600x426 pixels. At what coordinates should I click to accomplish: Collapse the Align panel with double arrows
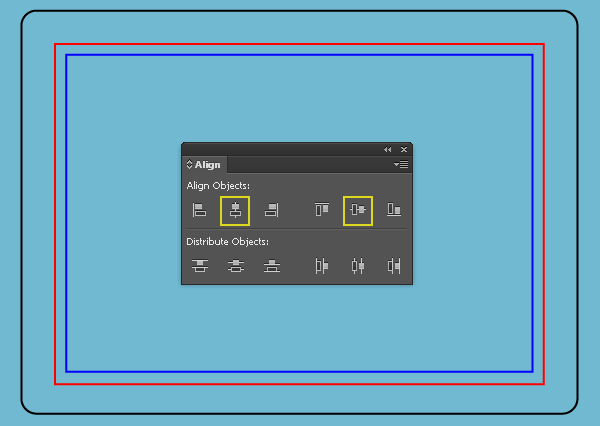coord(387,149)
